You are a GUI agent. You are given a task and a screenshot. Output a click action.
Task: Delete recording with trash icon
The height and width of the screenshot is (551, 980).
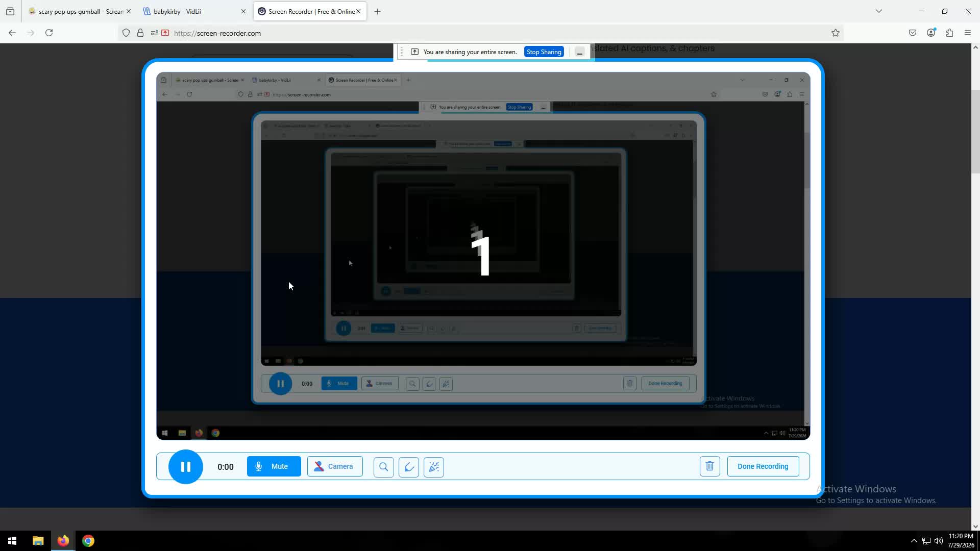click(x=709, y=466)
